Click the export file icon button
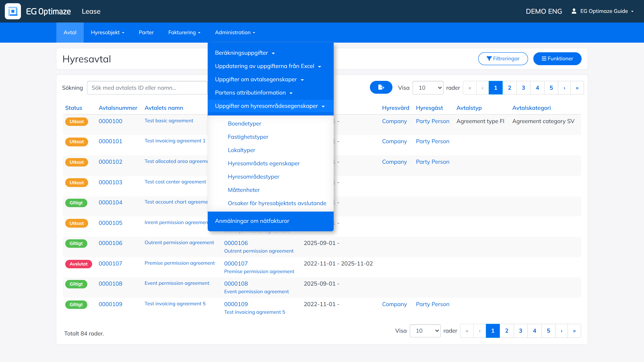The height and width of the screenshot is (362, 644). (x=381, y=87)
